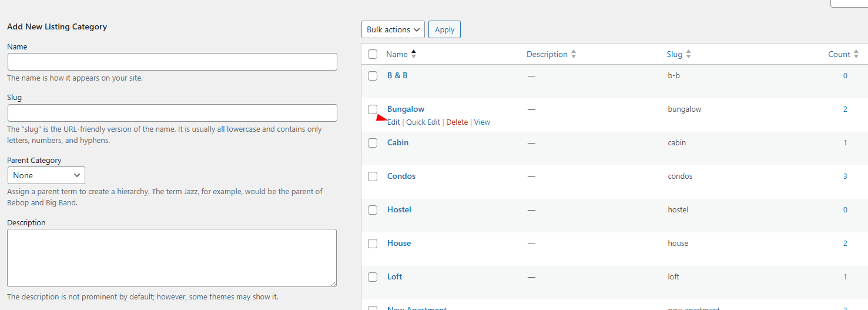The width and height of the screenshot is (868, 310).
Task: Open the Bulk actions dropdown
Action: [x=393, y=29]
